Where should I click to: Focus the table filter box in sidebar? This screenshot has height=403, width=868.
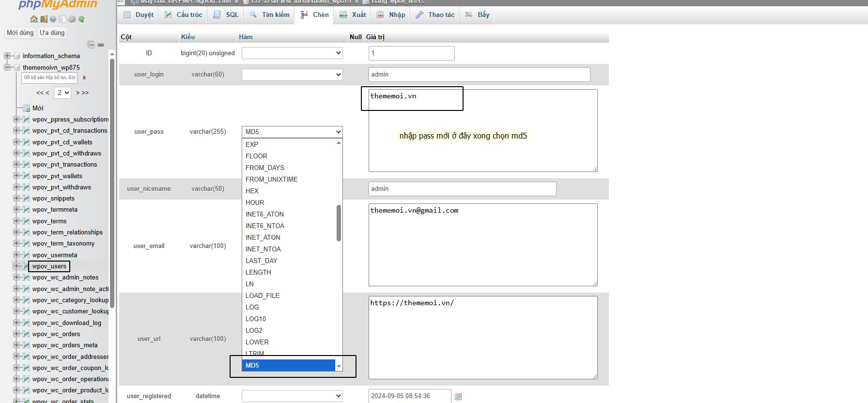pos(49,77)
